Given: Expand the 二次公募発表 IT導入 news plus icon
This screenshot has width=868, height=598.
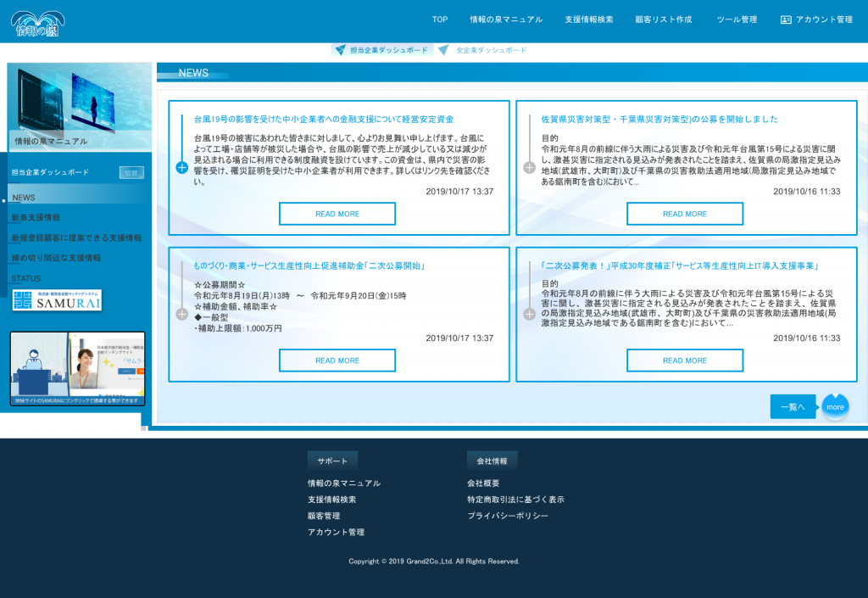Looking at the screenshot, I should pyautogui.click(x=529, y=315).
